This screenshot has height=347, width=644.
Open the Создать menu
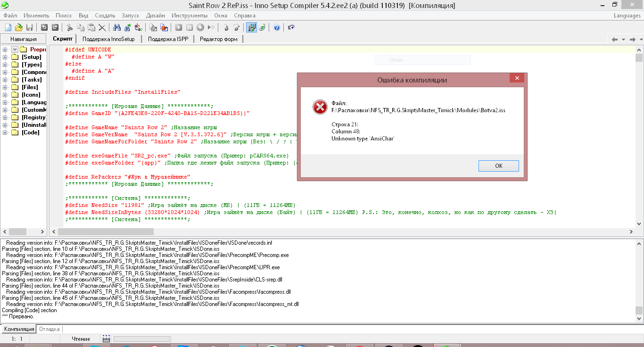click(105, 16)
